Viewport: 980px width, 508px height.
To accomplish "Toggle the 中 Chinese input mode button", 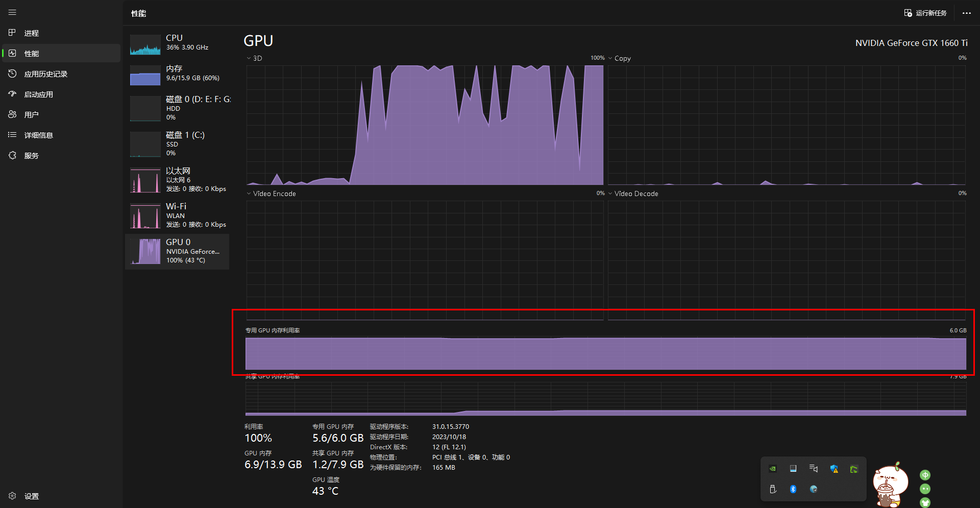I will [925, 475].
